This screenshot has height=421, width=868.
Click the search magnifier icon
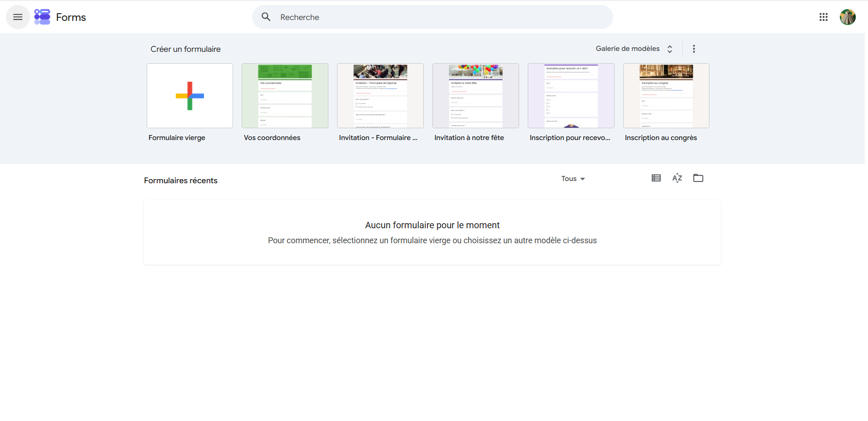[x=266, y=17]
